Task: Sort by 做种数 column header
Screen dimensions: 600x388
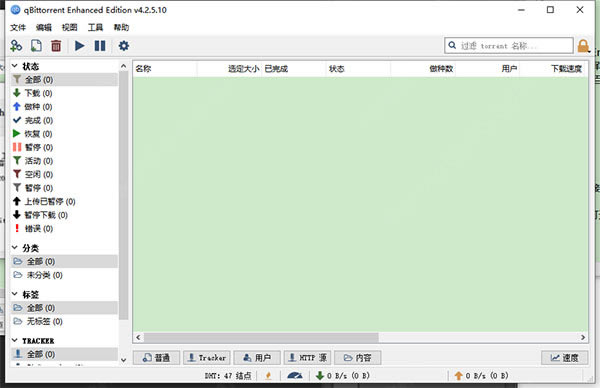Action: (423, 68)
